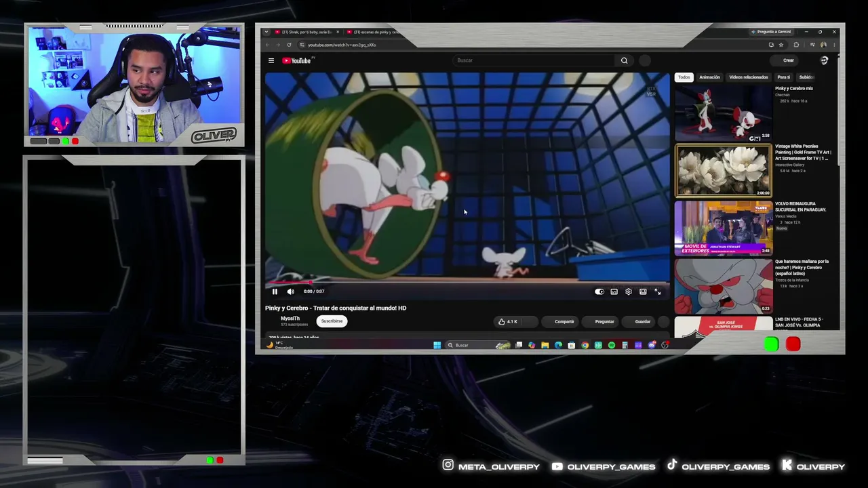Click the Suscribirse button
The width and height of the screenshot is (868, 488).
pos(332,321)
